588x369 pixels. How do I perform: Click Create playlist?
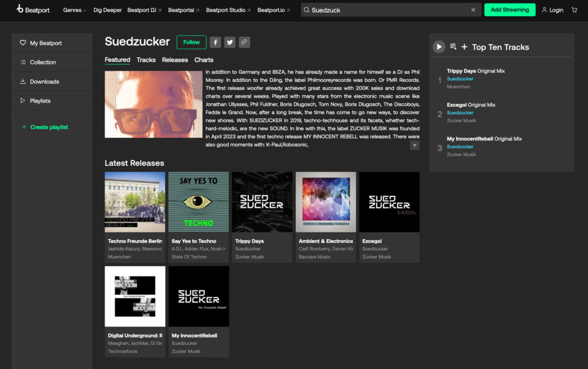click(x=45, y=127)
